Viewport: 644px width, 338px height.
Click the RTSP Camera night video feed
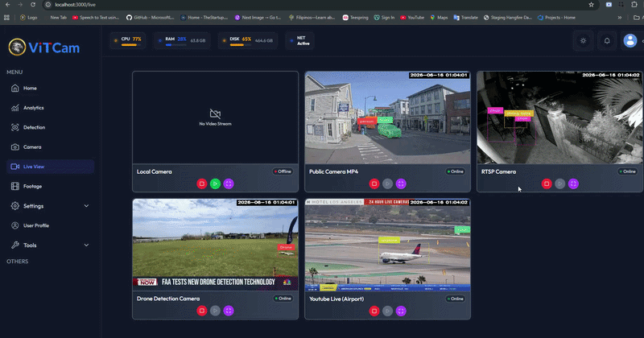point(559,117)
